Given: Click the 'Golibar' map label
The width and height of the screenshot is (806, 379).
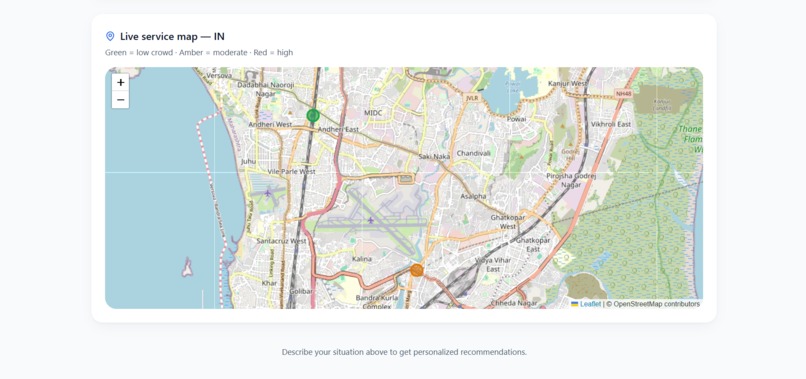Looking at the screenshot, I should (x=301, y=291).
